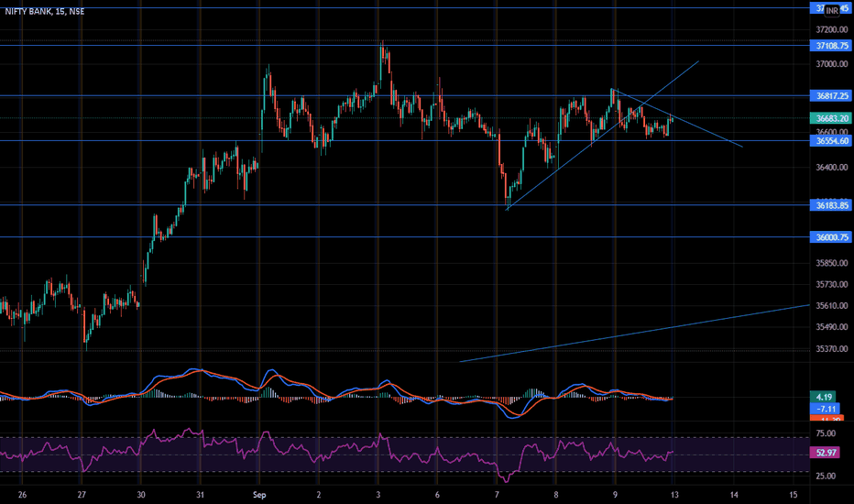The image size is (854, 504).
Task: Click date label 30 on time axis
Action: (141, 495)
